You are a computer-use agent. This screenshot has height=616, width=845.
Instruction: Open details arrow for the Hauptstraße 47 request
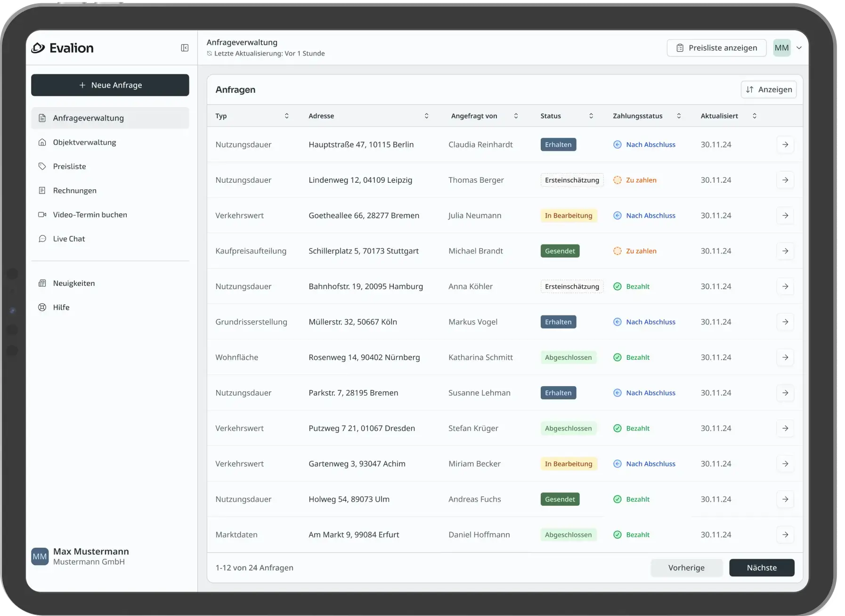point(785,145)
